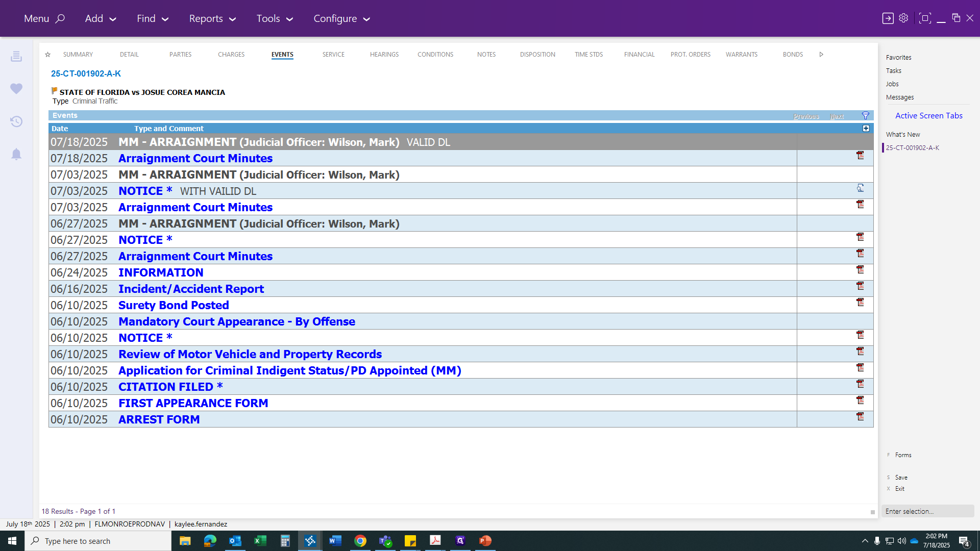
Task: Click the settings gear in title bar
Action: (x=903, y=18)
